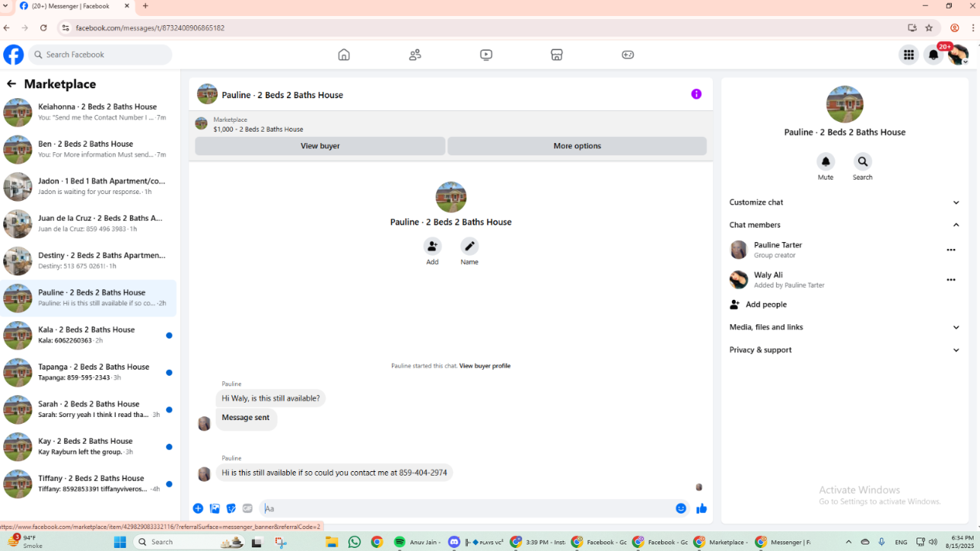Open Chrome tab search dropdown
Viewport: 980px width, 551px height.
point(6,6)
